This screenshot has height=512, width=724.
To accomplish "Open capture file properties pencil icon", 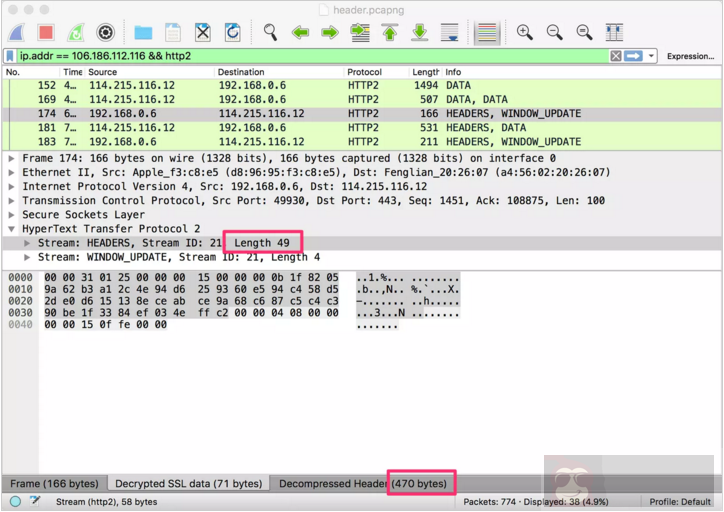I will click(x=35, y=501).
